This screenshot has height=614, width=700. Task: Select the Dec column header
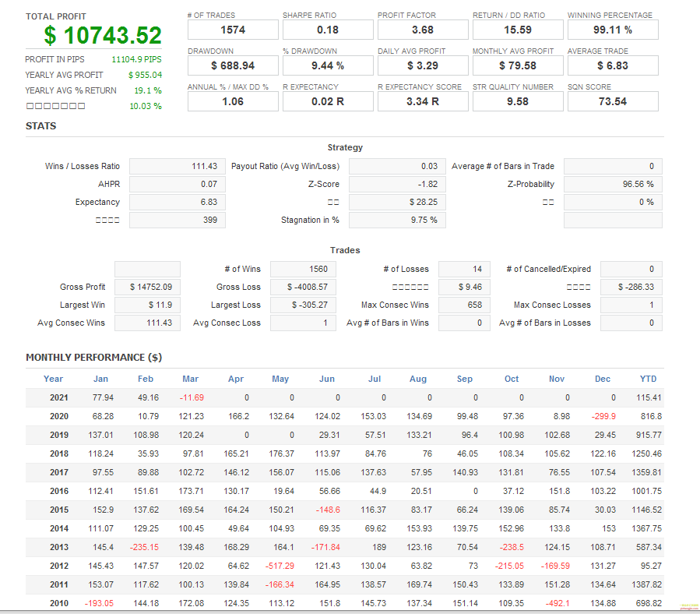602,379
